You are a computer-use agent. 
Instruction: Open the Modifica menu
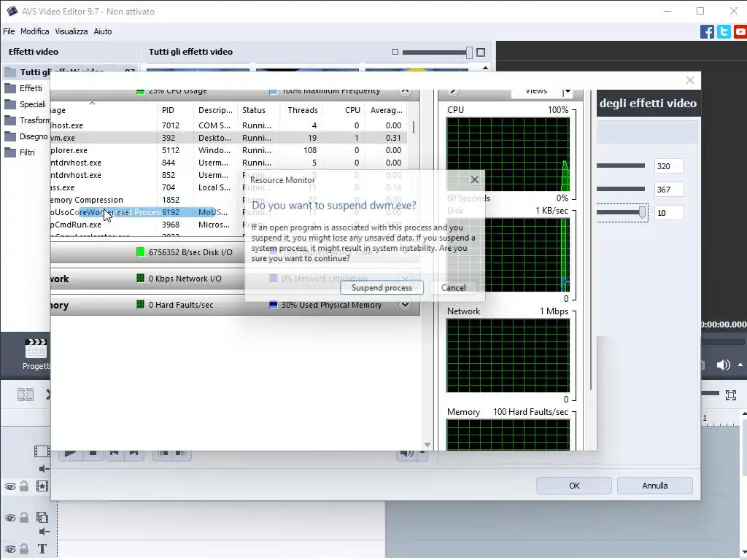34,31
